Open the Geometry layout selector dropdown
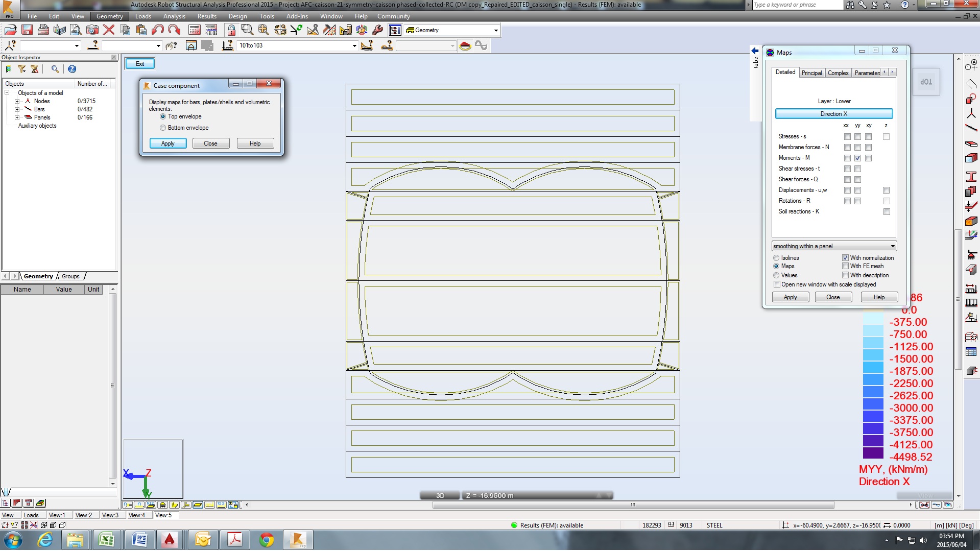The height and width of the screenshot is (551, 980). 494,30
